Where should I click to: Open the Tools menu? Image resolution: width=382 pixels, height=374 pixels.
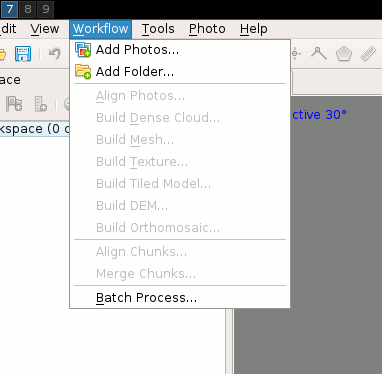pyautogui.click(x=158, y=29)
